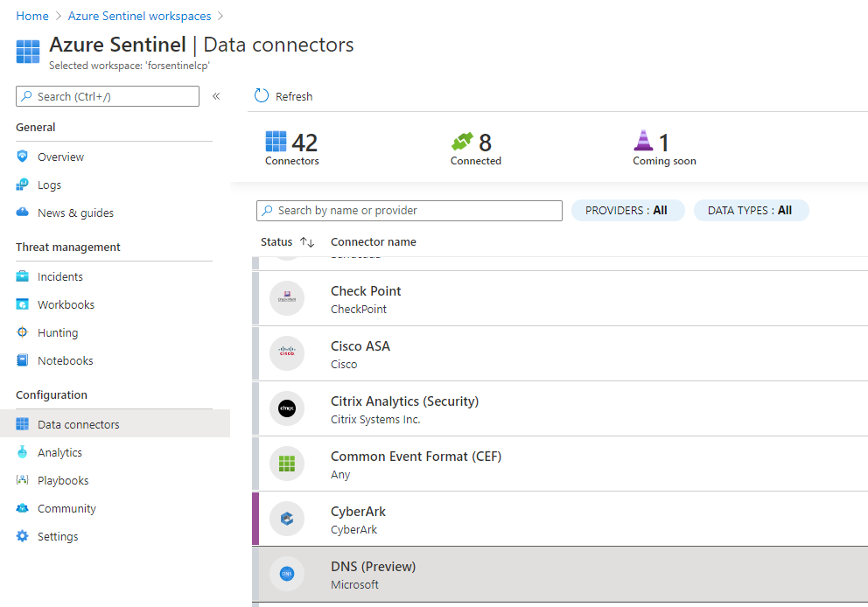The height and width of the screenshot is (607, 868).
Task: Click the Refresh button label
Action: [x=294, y=96]
